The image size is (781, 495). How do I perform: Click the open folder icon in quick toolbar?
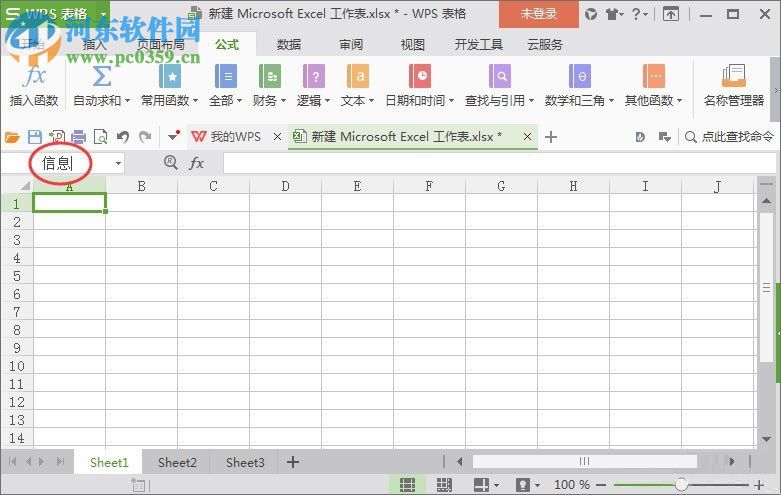pyautogui.click(x=12, y=136)
